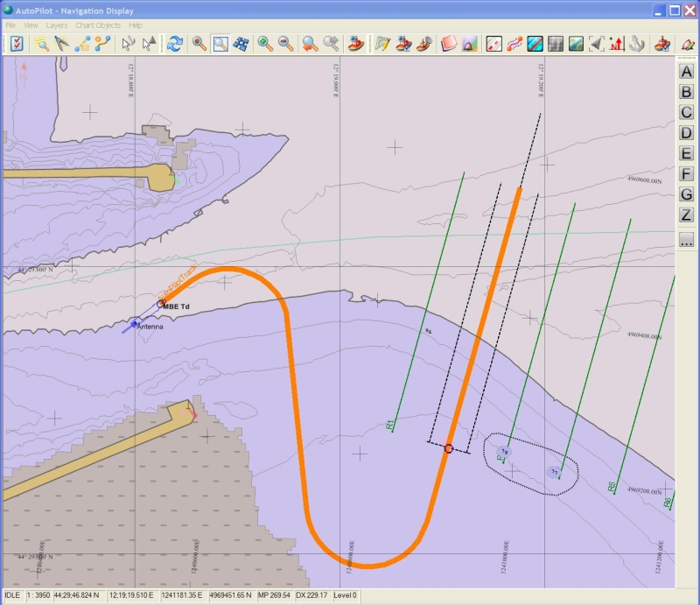Open the File menu
This screenshot has height=605, width=700.
coord(10,25)
